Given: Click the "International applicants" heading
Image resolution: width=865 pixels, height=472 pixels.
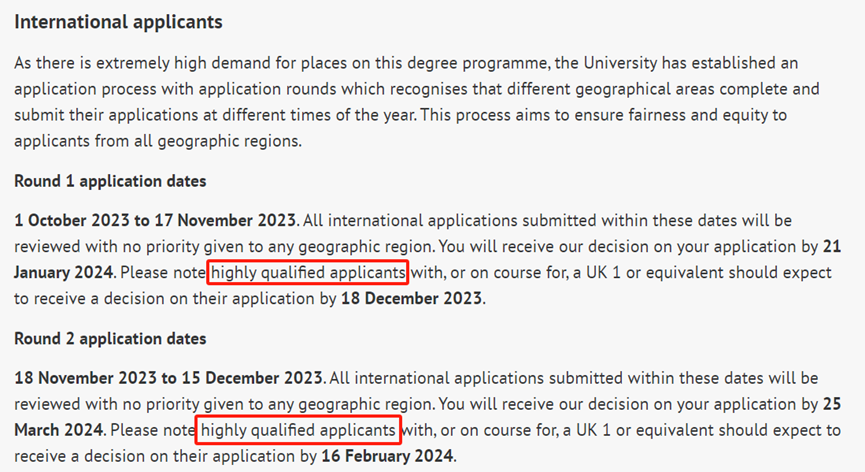Looking at the screenshot, I should 118,21.
